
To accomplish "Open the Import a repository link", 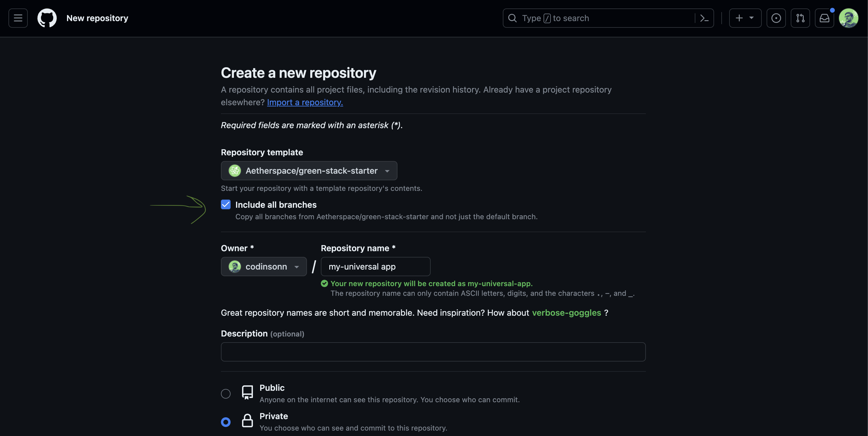I will 305,102.
